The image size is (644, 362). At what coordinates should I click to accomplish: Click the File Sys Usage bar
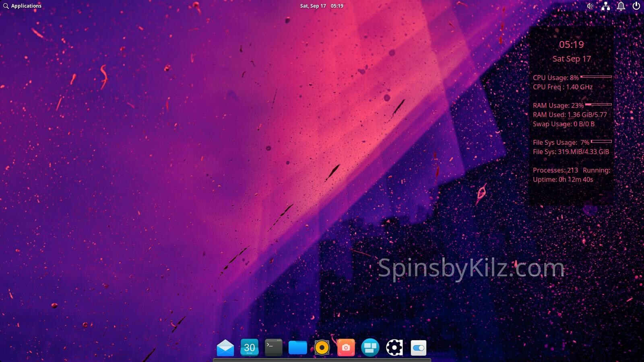[x=601, y=141]
